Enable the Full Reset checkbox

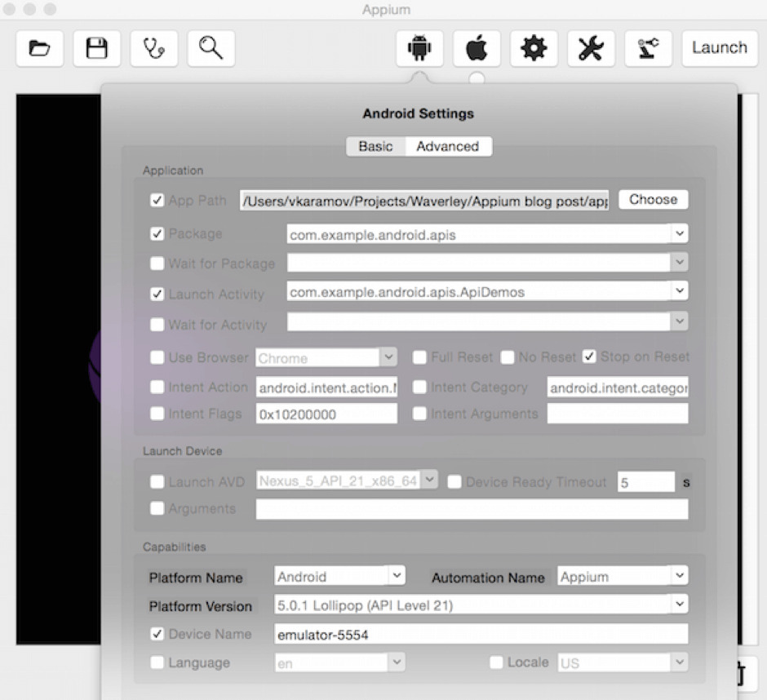tap(419, 357)
